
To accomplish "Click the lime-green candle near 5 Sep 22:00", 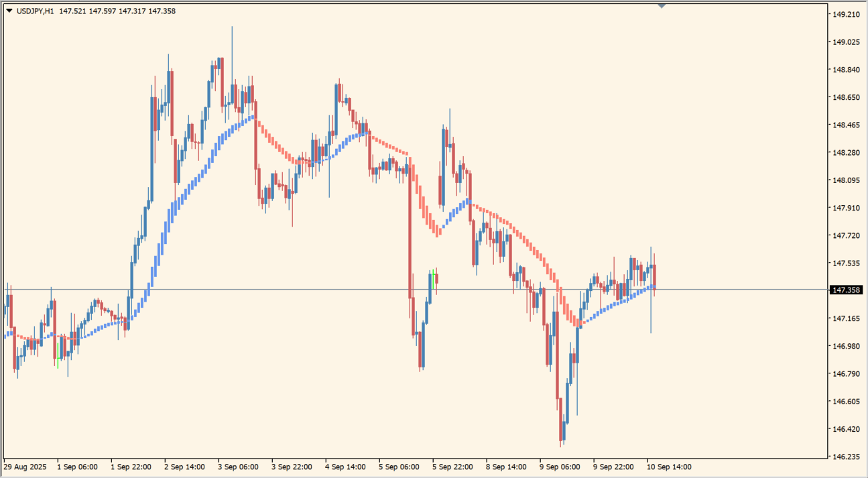I will tap(434, 279).
